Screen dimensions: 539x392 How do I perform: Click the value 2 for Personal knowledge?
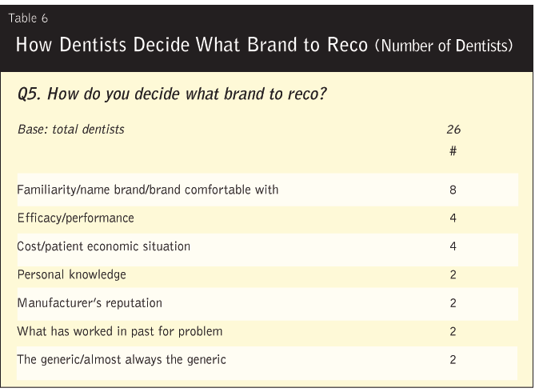coord(453,274)
